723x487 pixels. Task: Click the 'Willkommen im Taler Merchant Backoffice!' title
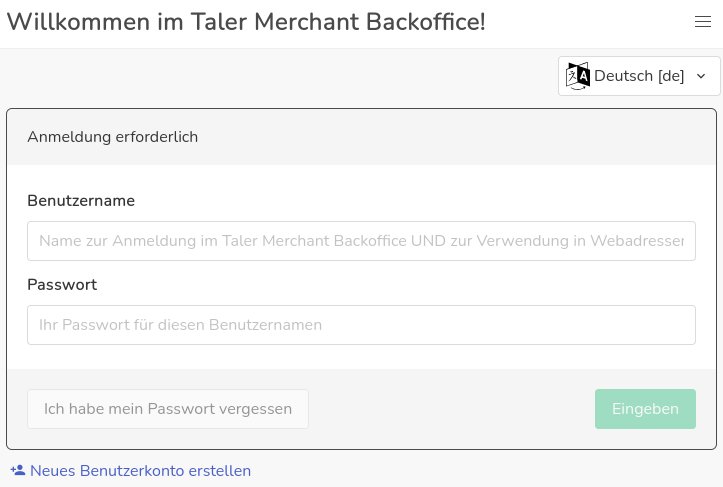click(246, 22)
